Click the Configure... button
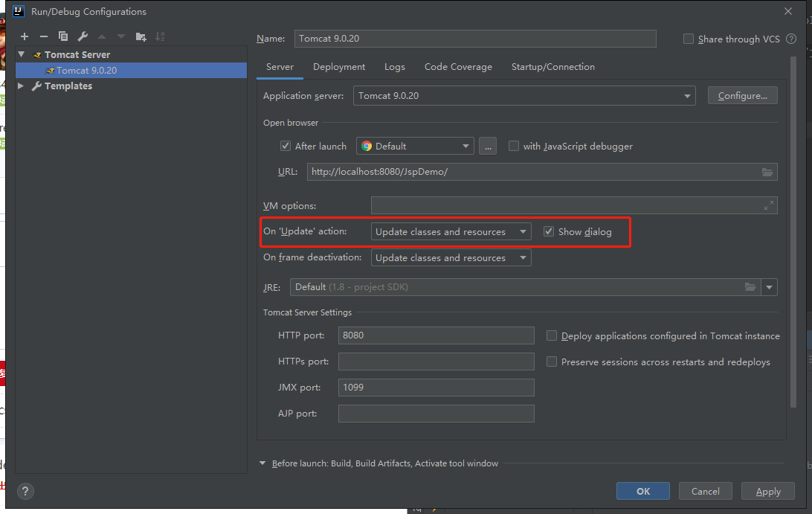 (743, 96)
